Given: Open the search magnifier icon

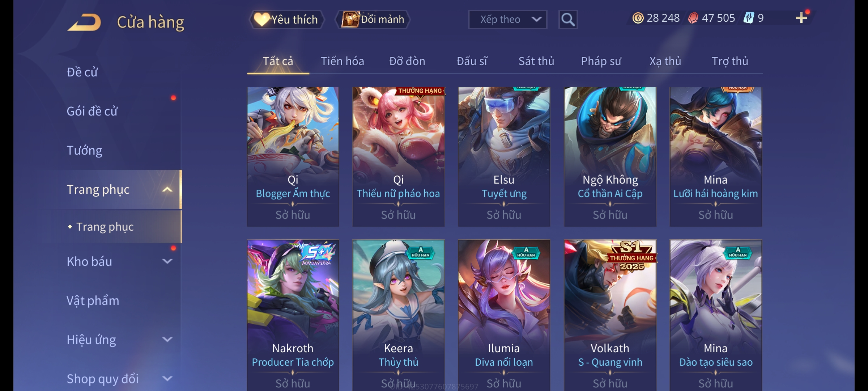Looking at the screenshot, I should click(568, 20).
